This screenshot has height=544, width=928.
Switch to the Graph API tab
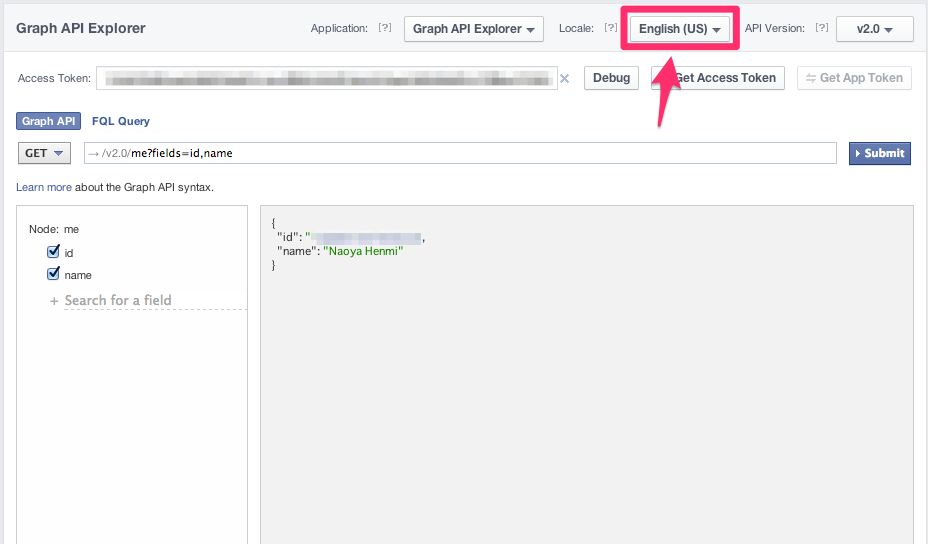(x=49, y=121)
